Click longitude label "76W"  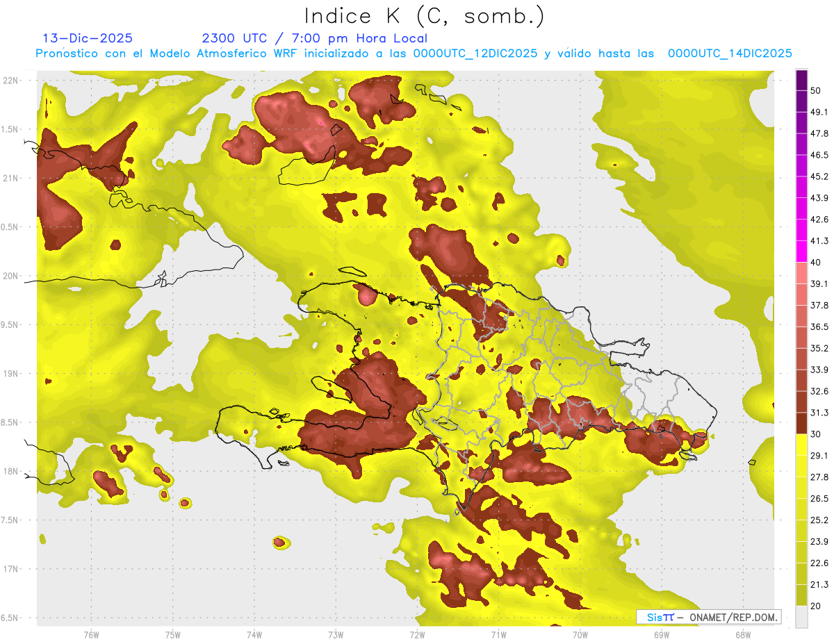(91, 634)
